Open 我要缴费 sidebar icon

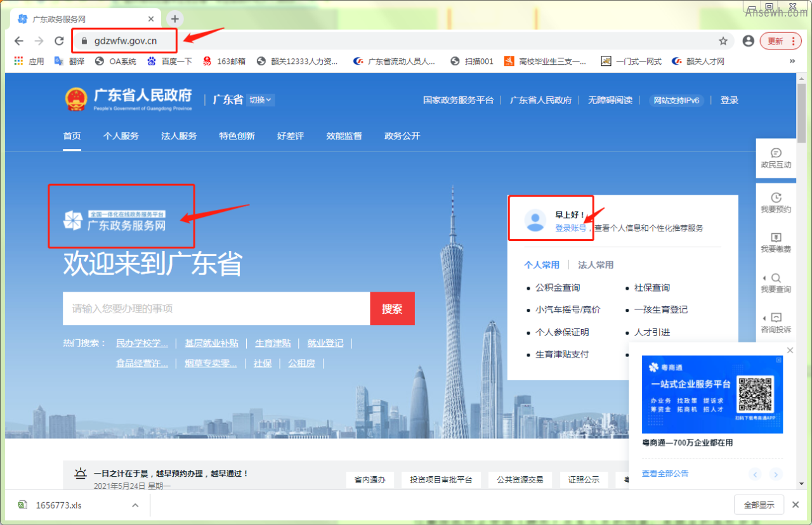coord(776,243)
